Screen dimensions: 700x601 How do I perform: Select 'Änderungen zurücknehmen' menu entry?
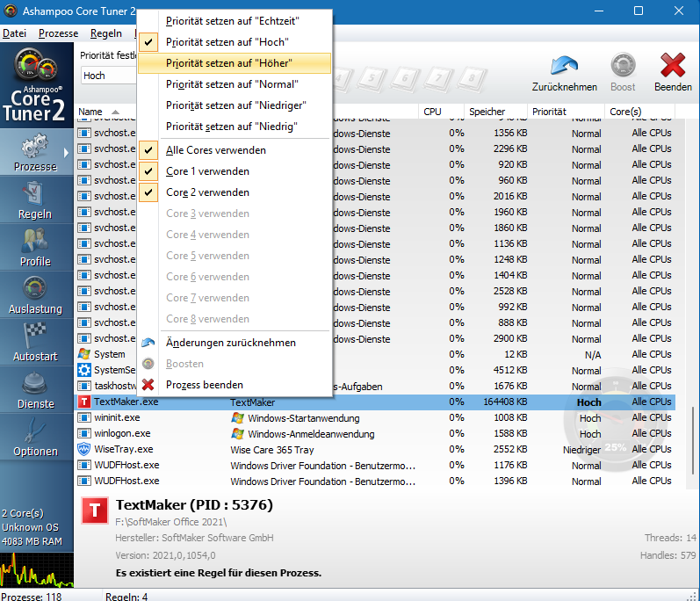click(x=235, y=343)
